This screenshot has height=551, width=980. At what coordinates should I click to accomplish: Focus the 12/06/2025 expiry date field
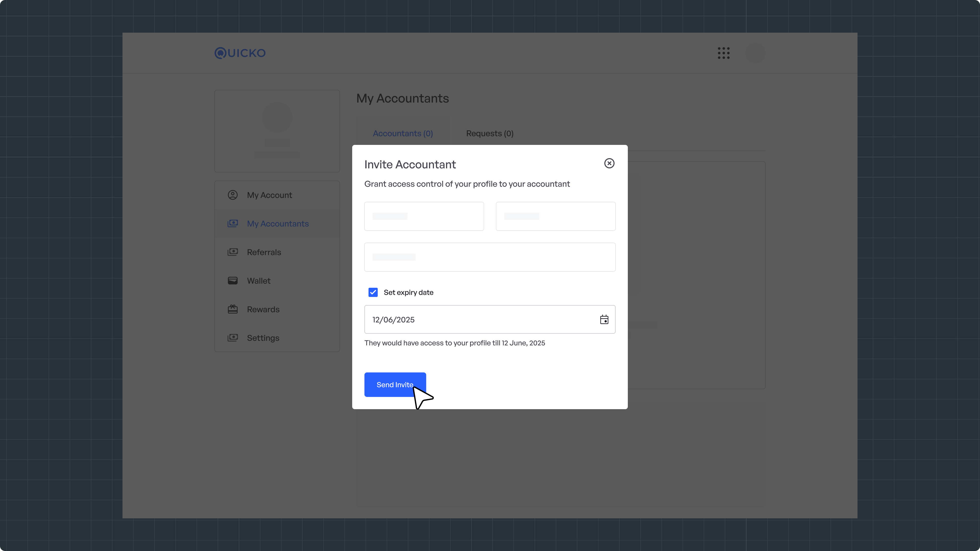click(x=490, y=319)
